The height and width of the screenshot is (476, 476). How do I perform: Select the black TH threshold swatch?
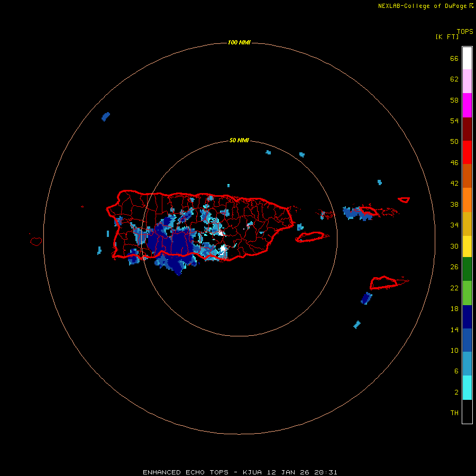(x=467, y=411)
